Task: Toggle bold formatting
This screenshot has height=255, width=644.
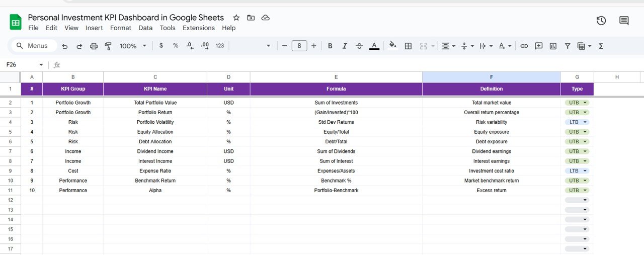Action: (x=330, y=46)
